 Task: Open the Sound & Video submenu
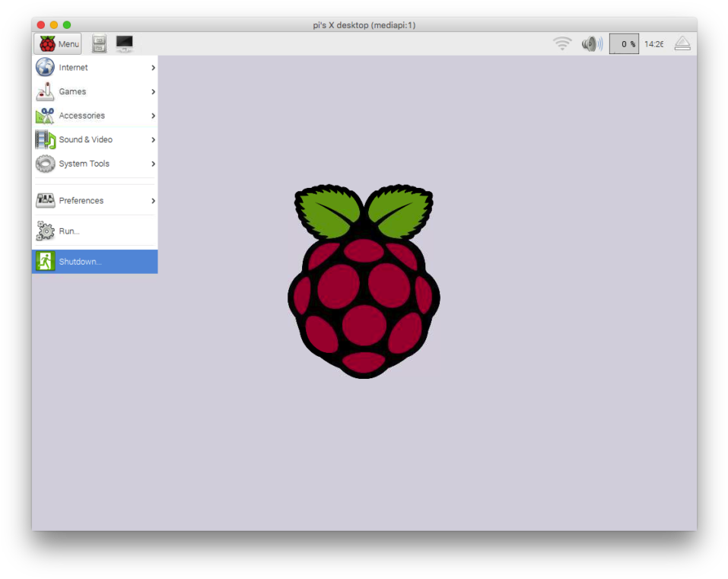tap(95, 139)
